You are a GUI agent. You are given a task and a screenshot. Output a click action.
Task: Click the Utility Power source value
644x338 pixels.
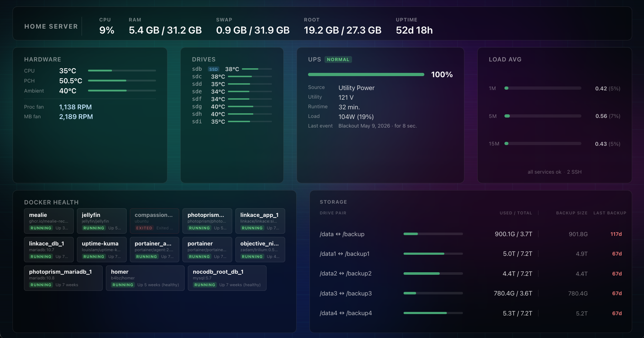click(x=356, y=88)
